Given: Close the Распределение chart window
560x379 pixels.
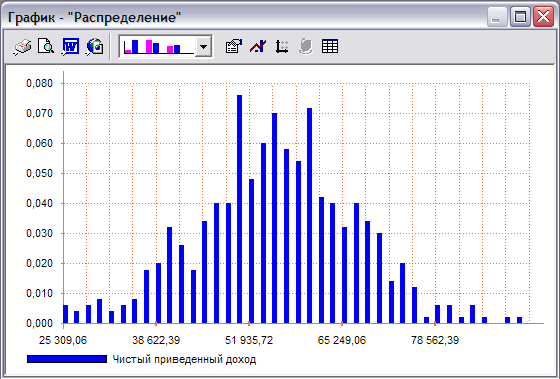Looking at the screenshot, I should tap(543, 17).
